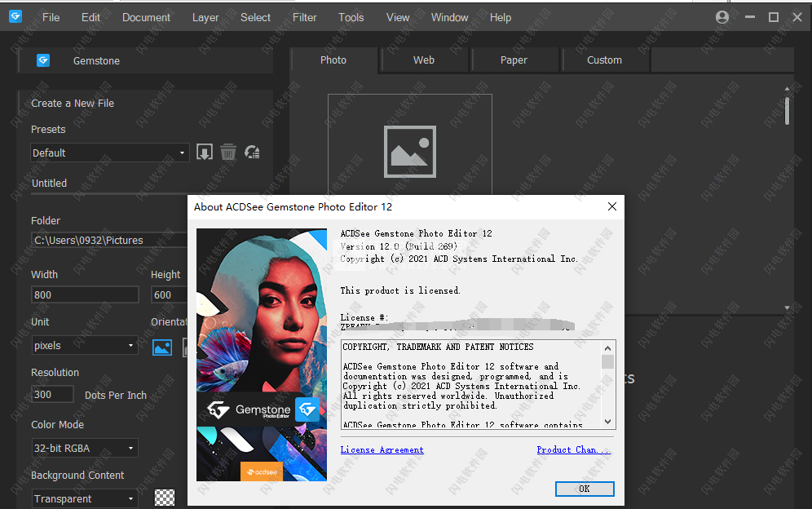Open the Product Chan... link
812x509 pixels.
(573, 450)
